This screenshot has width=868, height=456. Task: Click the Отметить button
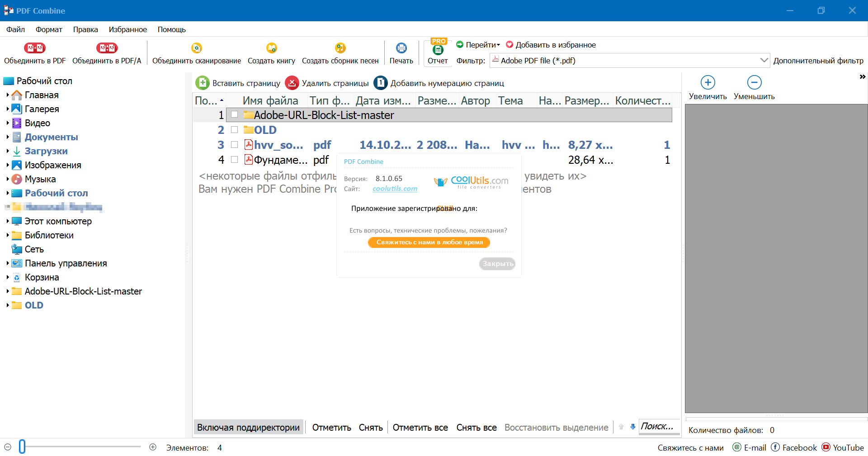331,427
